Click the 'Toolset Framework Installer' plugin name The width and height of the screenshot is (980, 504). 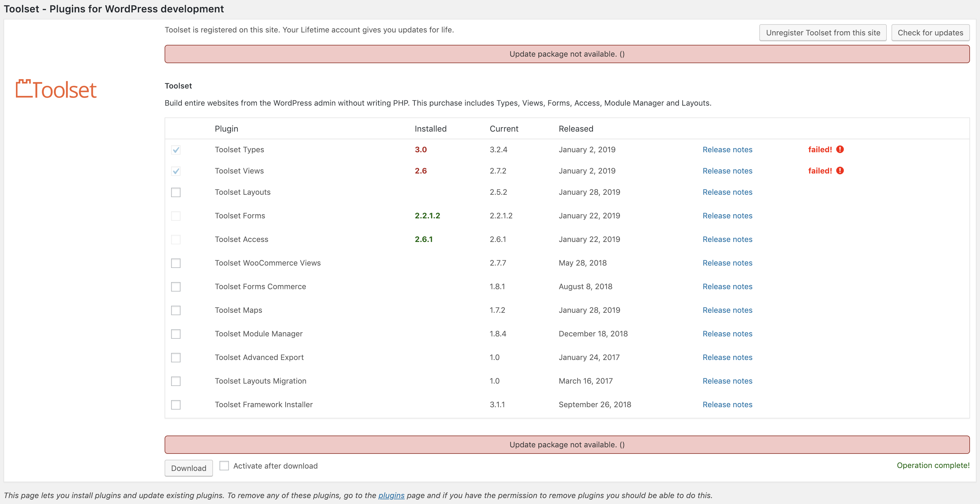[264, 405]
